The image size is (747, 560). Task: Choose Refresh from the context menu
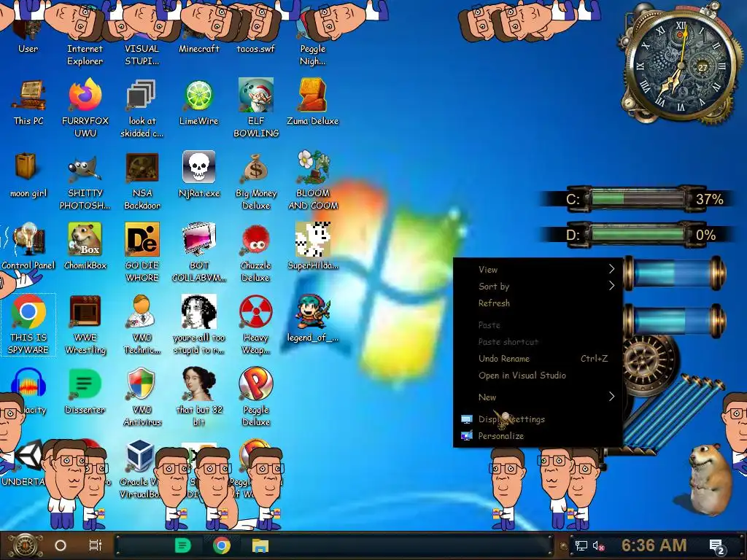538,303
